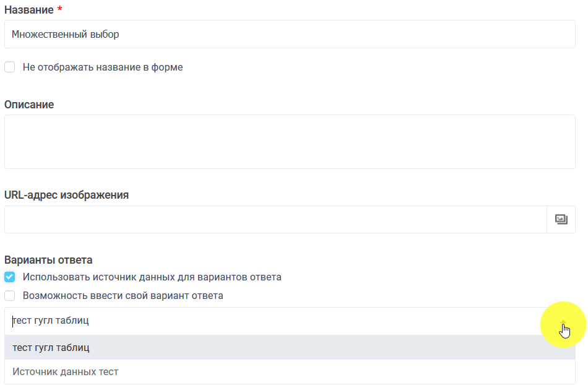Tick the "Не отображать название в форме" checkbox
This screenshot has height=385, width=588.
[10, 67]
